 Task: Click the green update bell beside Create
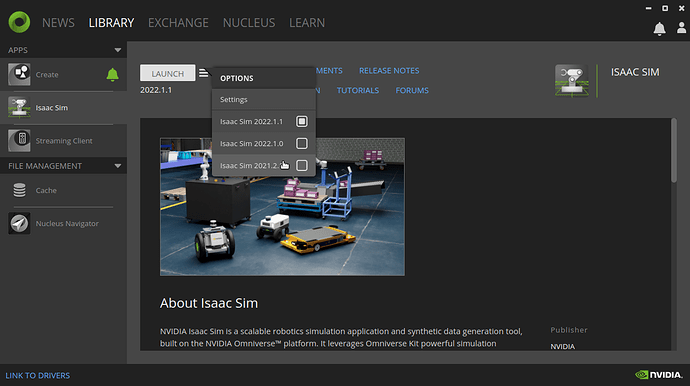click(x=112, y=75)
